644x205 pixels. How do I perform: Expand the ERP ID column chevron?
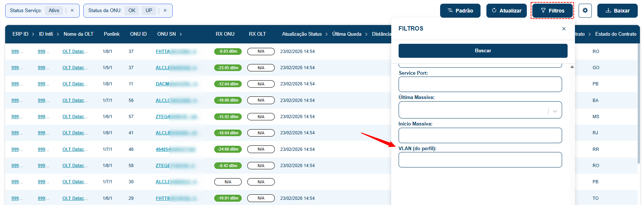33,34
